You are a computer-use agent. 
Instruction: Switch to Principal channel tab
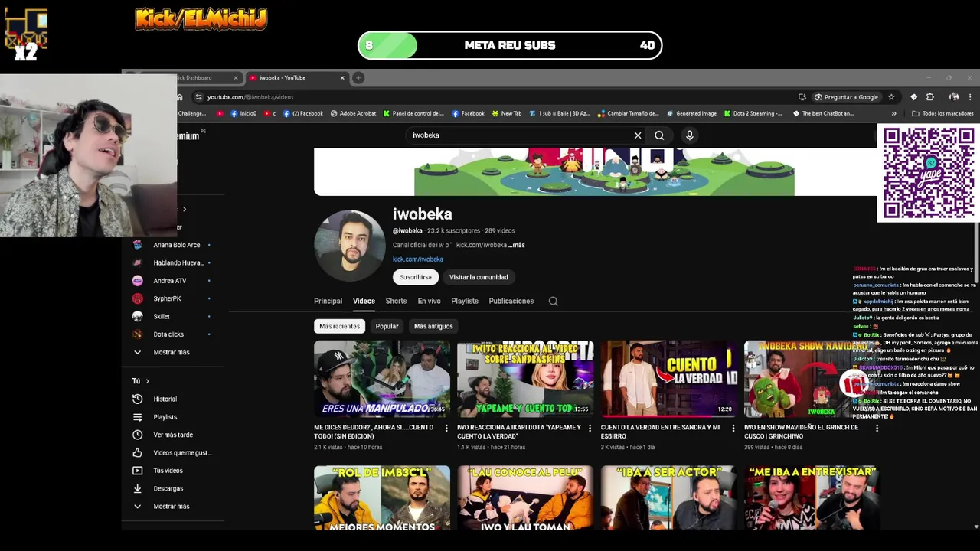[328, 302]
